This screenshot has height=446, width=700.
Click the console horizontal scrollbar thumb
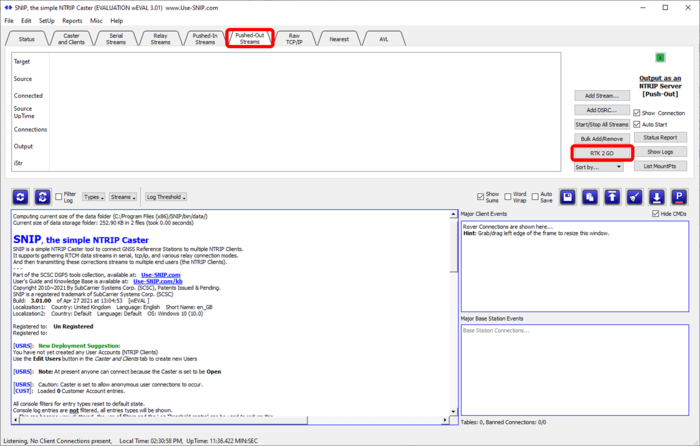(163, 420)
